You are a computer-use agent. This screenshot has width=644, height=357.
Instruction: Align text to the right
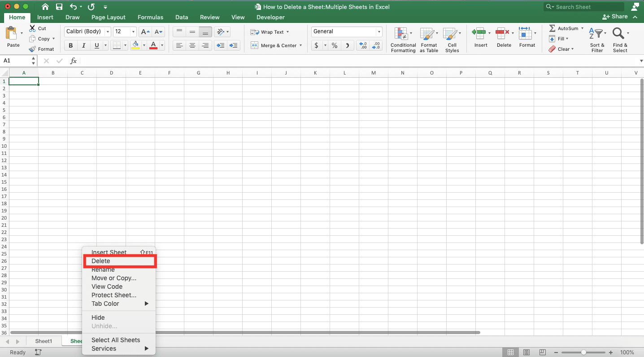pos(205,45)
